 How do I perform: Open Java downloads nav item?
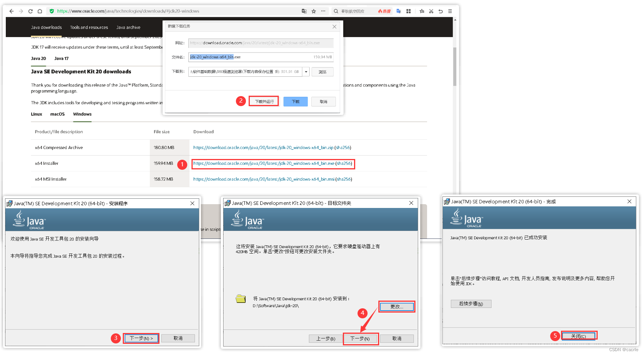[x=46, y=27]
